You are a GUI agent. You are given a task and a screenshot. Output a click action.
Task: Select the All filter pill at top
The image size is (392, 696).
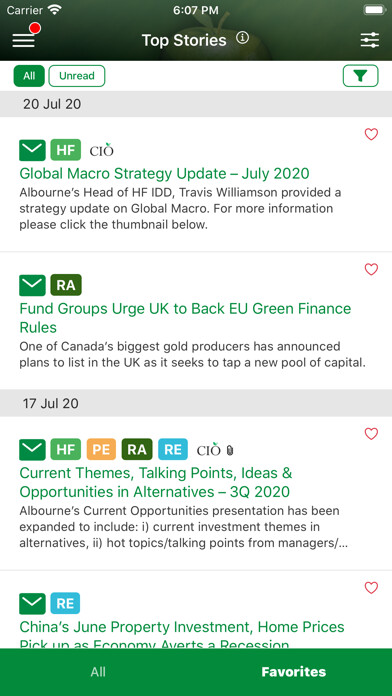click(x=29, y=76)
